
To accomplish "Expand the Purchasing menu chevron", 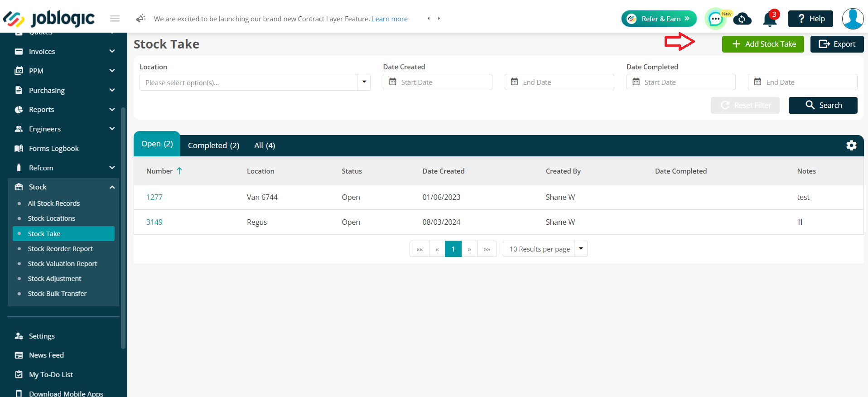I will (112, 90).
